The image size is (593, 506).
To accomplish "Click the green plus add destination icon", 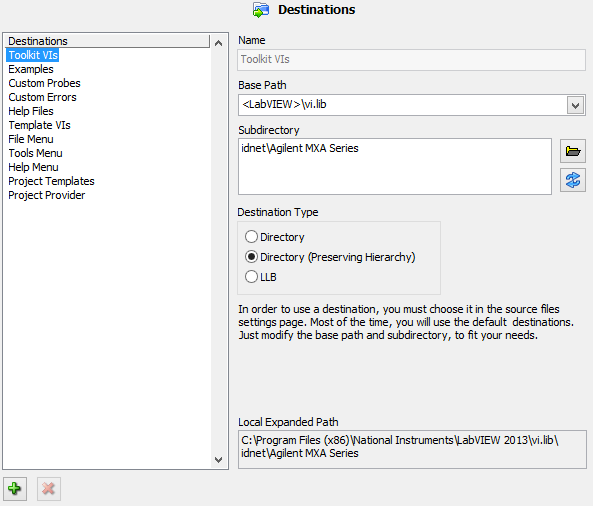I will [15, 489].
